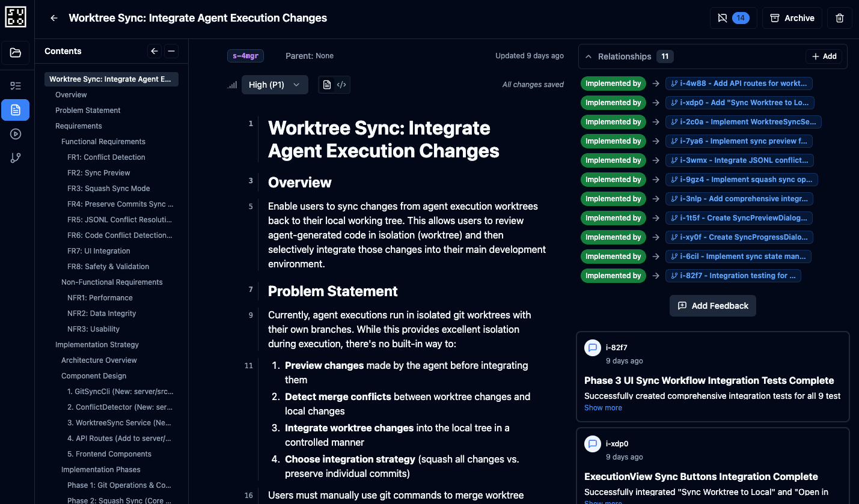The image size is (859, 504).
Task: Collapse the Relationships section chevron
Action: coord(588,56)
